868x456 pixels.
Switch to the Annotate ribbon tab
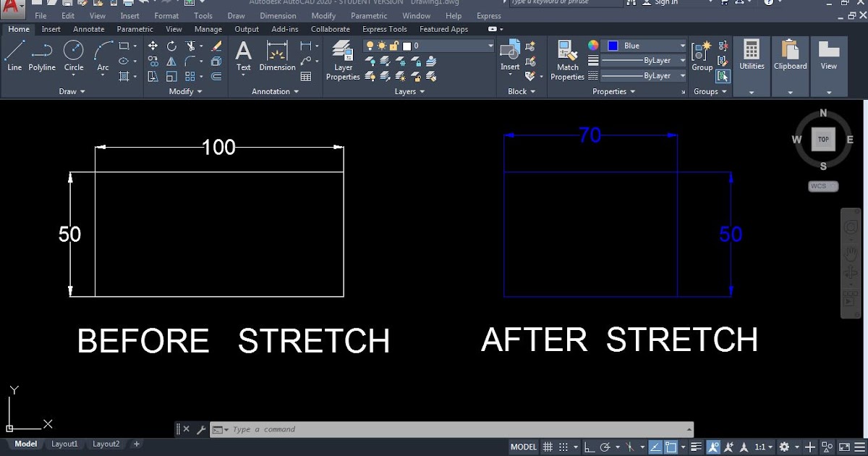[x=88, y=29]
